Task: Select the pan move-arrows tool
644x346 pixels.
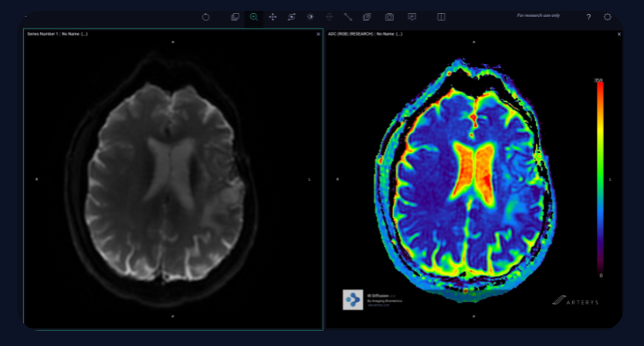Action: tap(273, 17)
